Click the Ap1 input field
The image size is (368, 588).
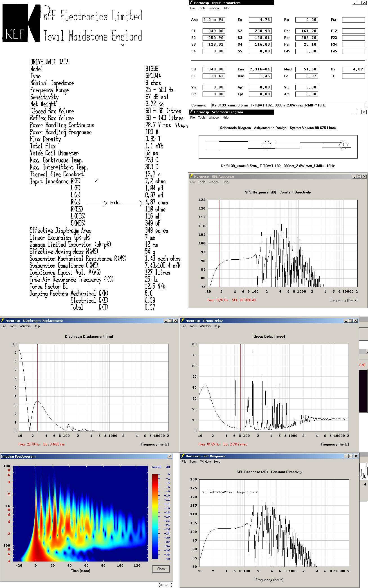point(260,87)
